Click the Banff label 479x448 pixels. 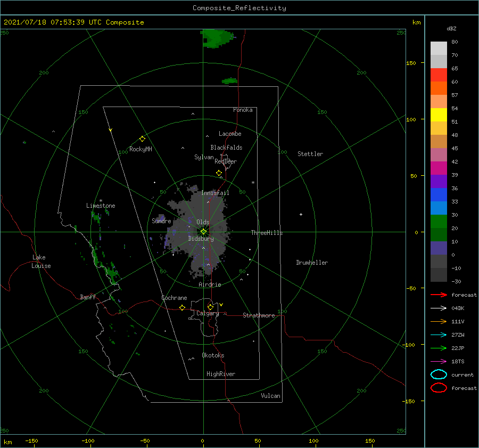88,297
